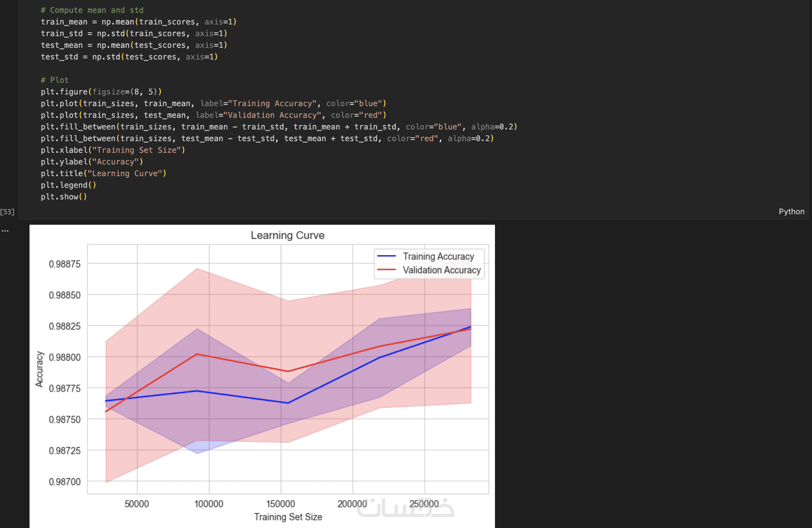Image resolution: width=812 pixels, height=528 pixels.
Task: Click the Accuracy y-axis label
Action: point(39,369)
